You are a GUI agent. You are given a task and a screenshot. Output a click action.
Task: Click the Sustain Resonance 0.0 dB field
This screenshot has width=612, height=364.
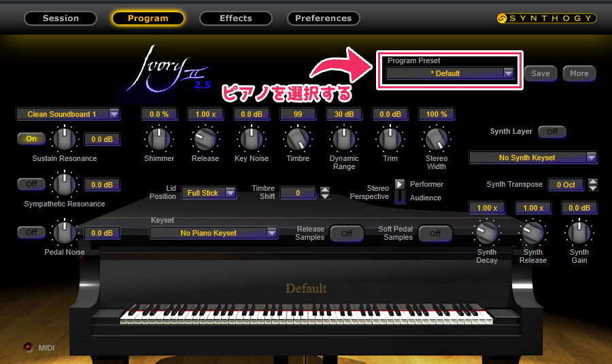tap(102, 139)
